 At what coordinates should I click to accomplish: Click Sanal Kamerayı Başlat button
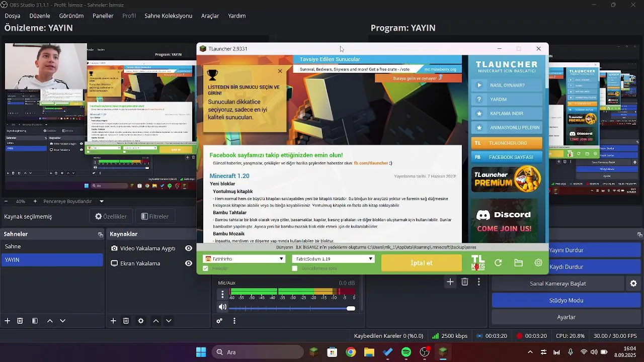(558, 284)
